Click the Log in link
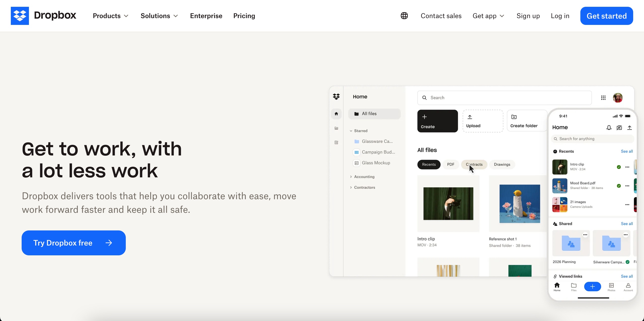 (x=560, y=16)
